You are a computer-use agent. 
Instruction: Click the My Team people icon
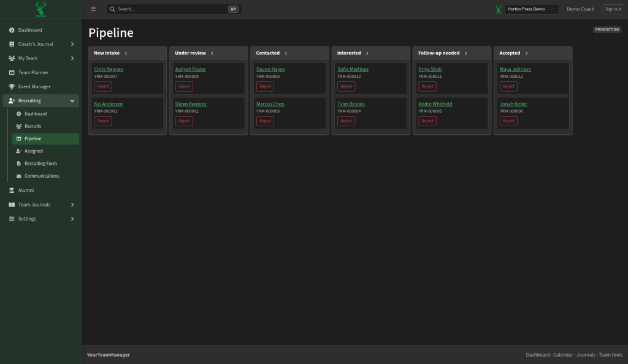coord(12,58)
